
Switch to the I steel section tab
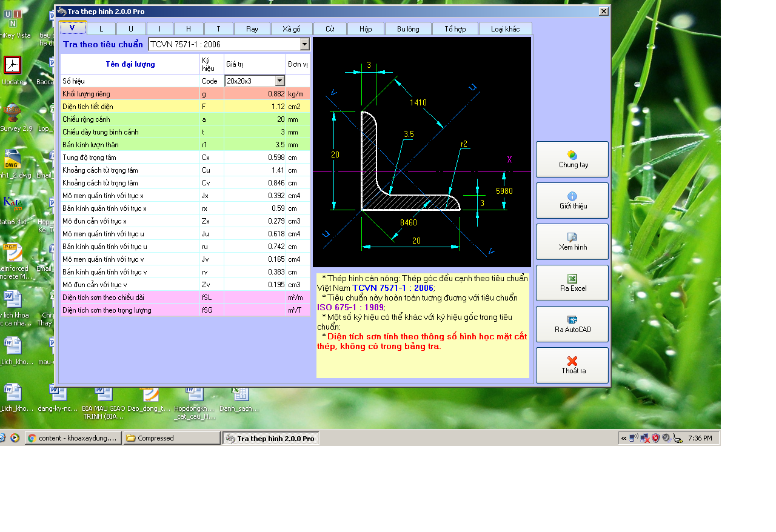[159, 29]
